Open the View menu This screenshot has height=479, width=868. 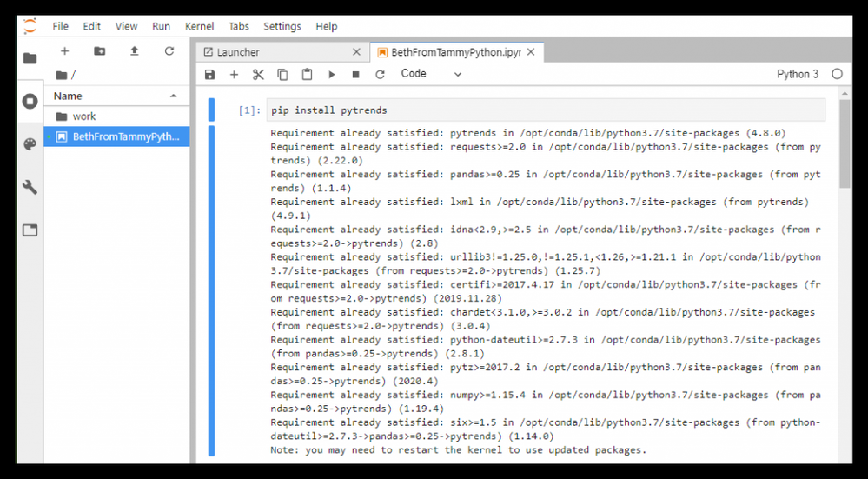coord(126,26)
